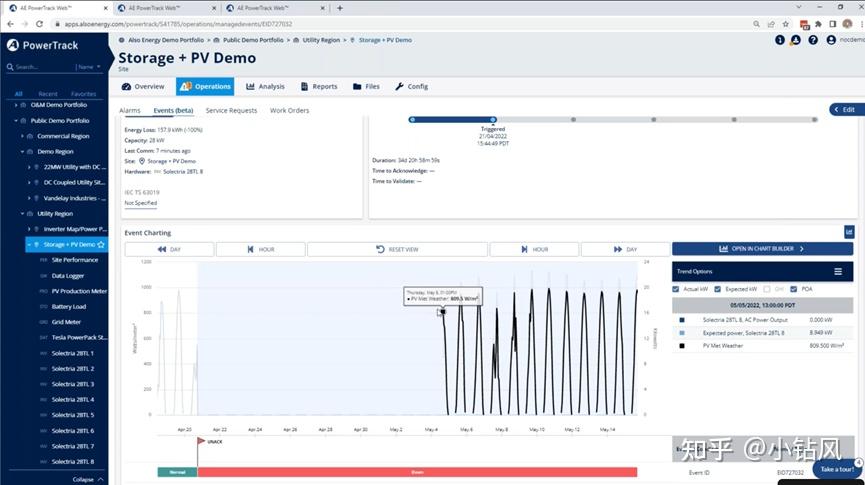Click the browser side panel icon
The width and height of the screenshot is (865, 485).
point(832,24)
